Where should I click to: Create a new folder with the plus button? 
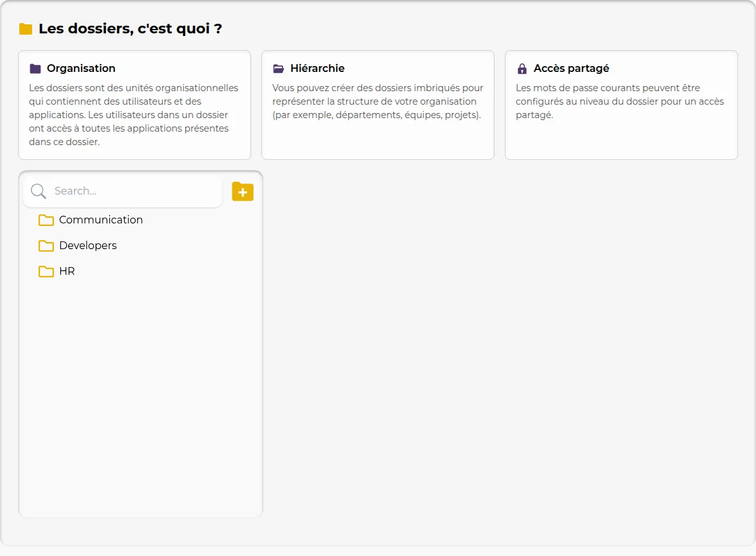coord(243,191)
